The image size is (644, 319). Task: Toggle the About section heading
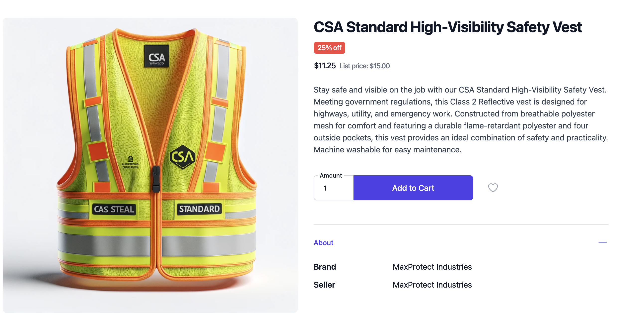tap(323, 242)
